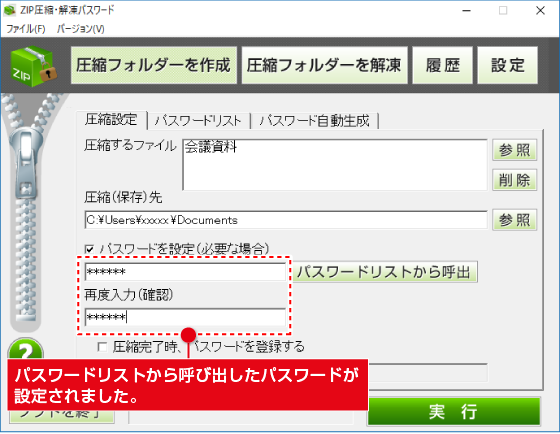The height and width of the screenshot is (434, 560).
Task: Open the ファイル(F) menu
Action: pyautogui.click(x=26, y=29)
